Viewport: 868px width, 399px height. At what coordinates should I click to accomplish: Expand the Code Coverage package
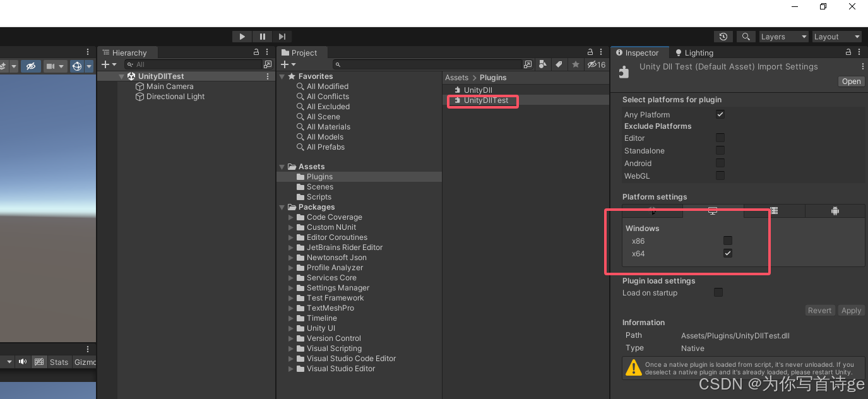tap(291, 217)
